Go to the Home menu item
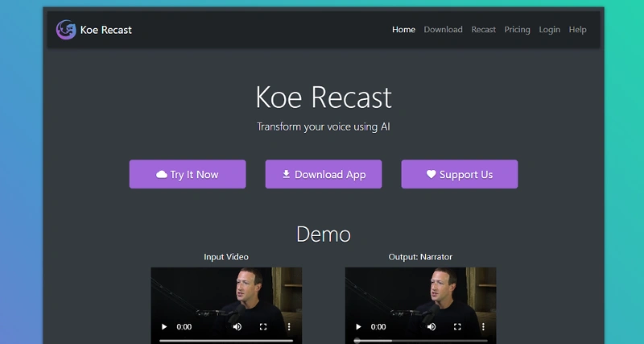 coord(403,30)
